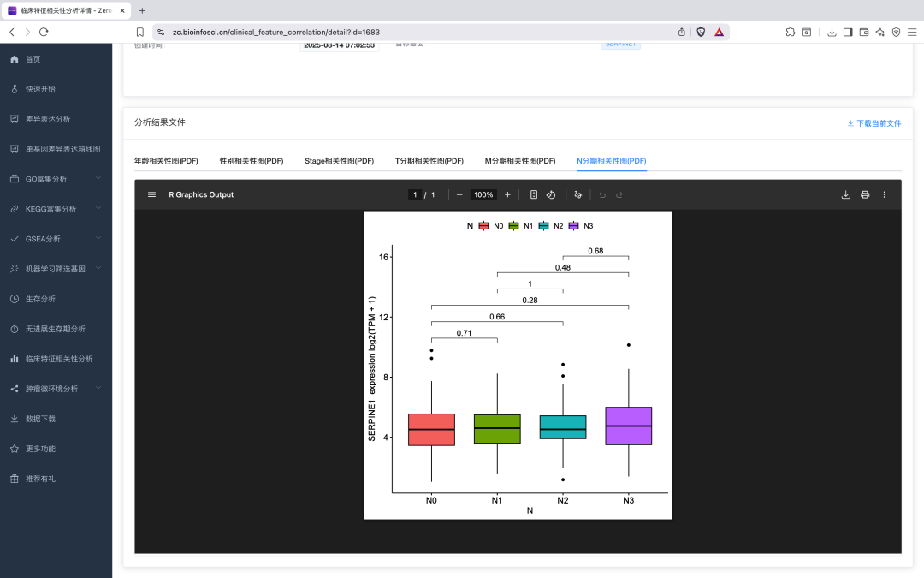Zoom in the PDF with plus button
Viewport: 924px width, 578px height.
pyautogui.click(x=507, y=194)
